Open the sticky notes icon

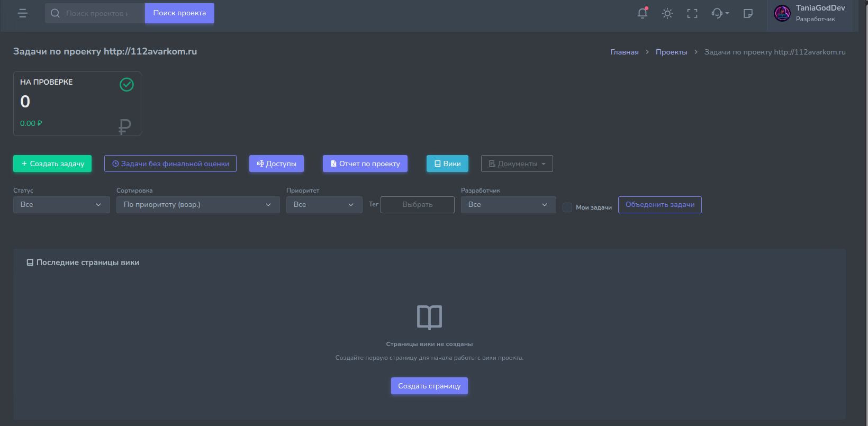748,13
